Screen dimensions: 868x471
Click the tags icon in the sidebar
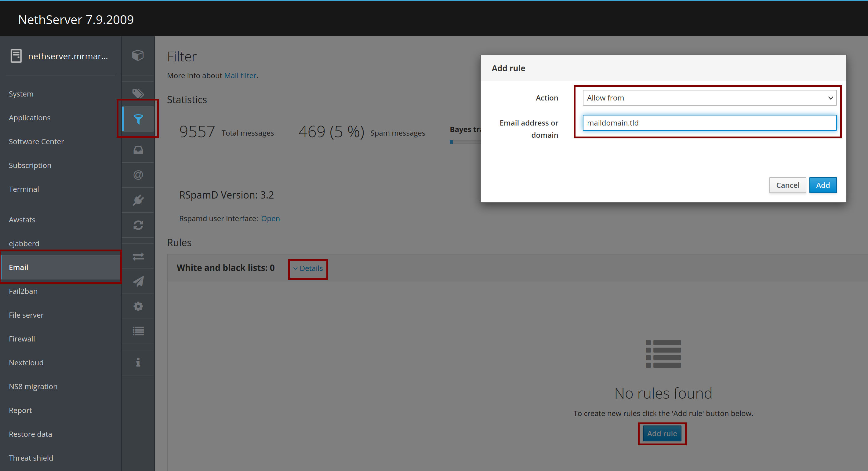pyautogui.click(x=138, y=93)
